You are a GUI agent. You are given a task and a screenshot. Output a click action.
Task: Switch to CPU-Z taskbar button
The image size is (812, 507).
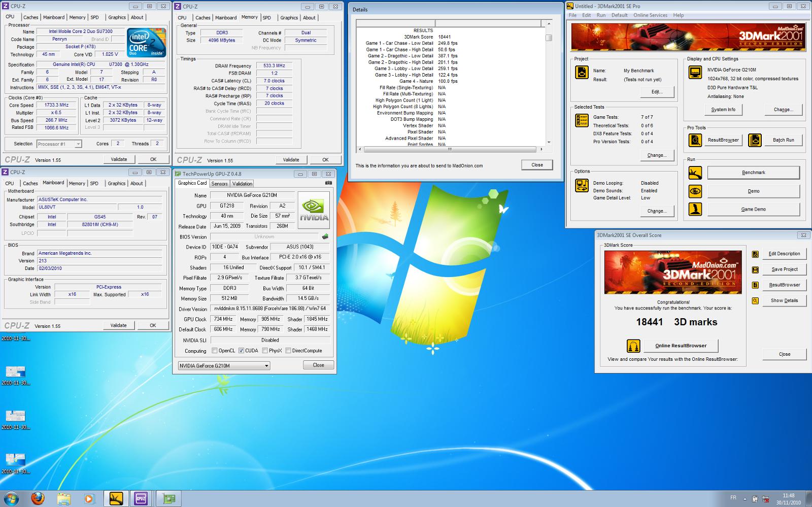click(141, 498)
